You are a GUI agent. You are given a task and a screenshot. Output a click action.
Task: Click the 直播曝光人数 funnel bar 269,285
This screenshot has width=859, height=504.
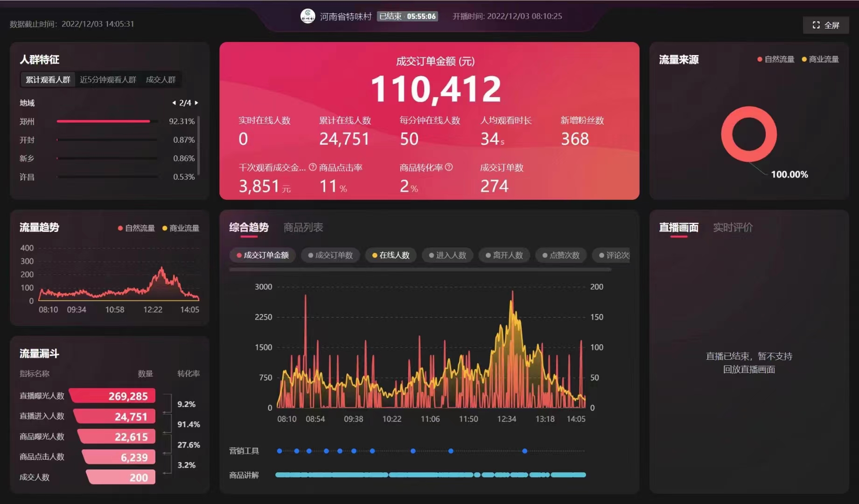[x=112, y=396]
